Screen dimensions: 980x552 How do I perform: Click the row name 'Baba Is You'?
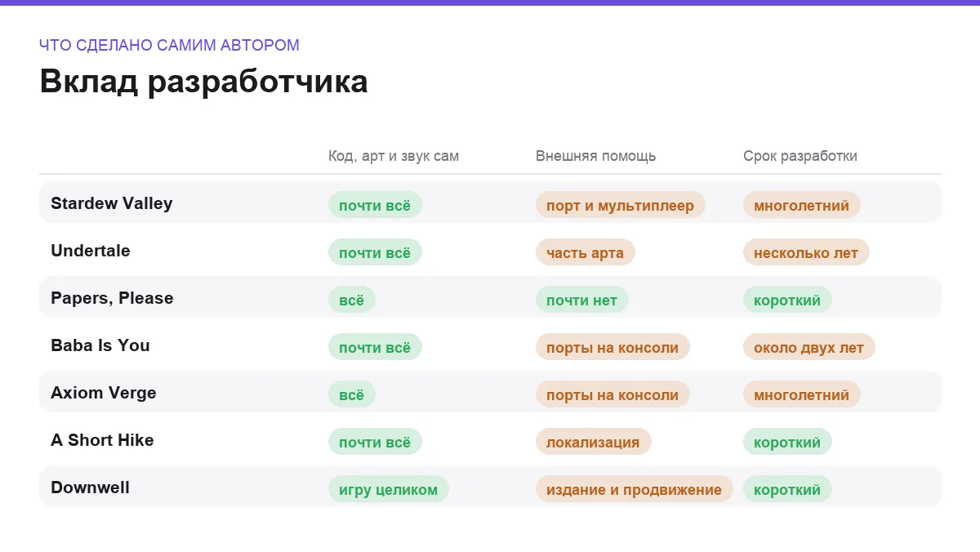(x=100, y=345)
